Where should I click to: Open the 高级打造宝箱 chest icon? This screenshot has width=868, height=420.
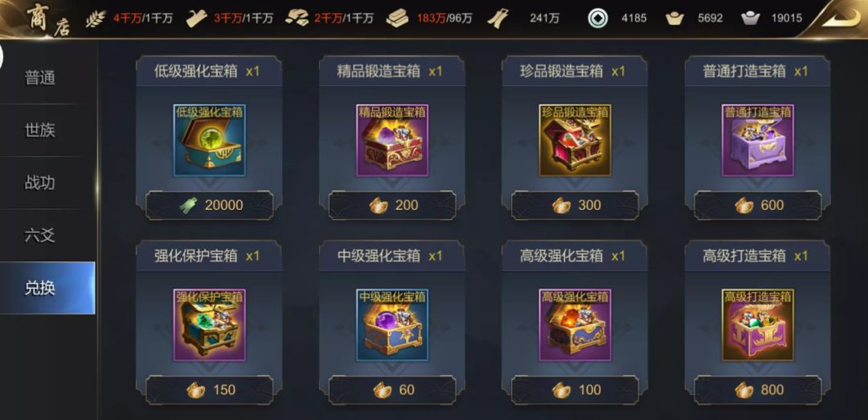click(757, 325)
